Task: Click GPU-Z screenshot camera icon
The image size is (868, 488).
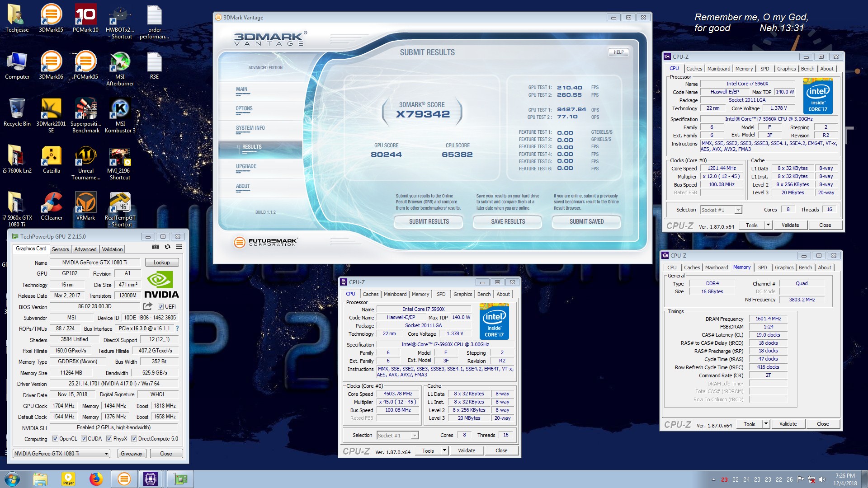Action: pos(155,247)
